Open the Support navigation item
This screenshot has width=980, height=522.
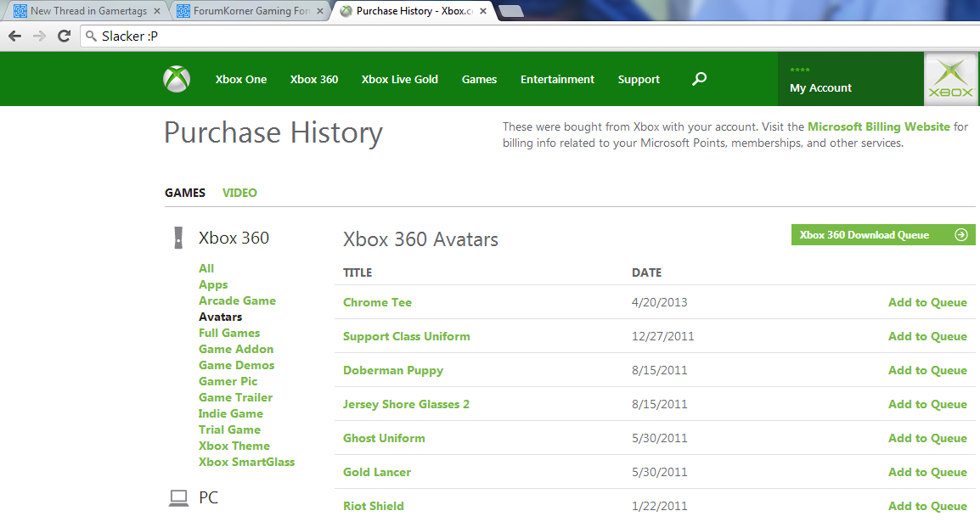click(639, 79)
